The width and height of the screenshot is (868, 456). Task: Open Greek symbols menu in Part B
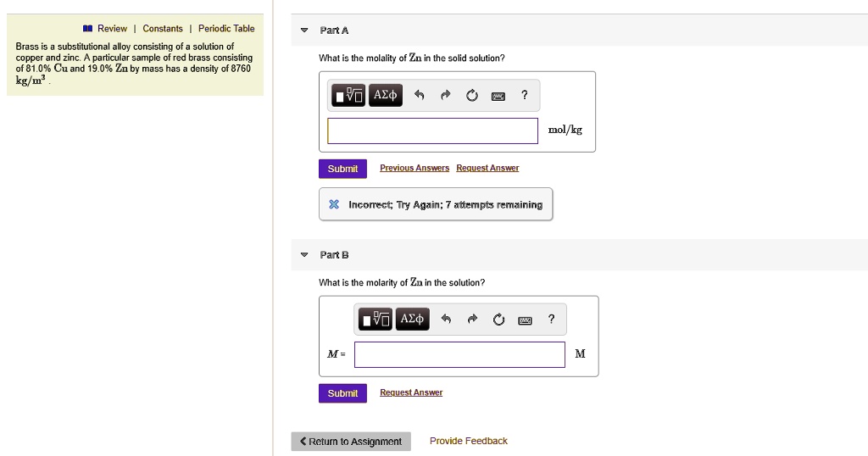[x=412, y=319]
